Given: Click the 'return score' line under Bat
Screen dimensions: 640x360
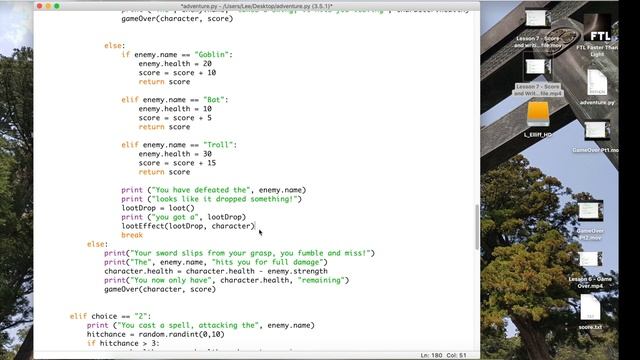Looking at the screenshot, I should pos(164,127).
